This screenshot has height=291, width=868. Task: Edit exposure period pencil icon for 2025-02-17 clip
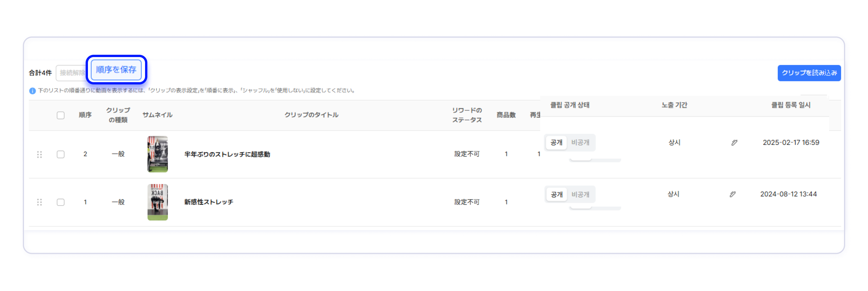pyautogui.click(x=734, y=142)
